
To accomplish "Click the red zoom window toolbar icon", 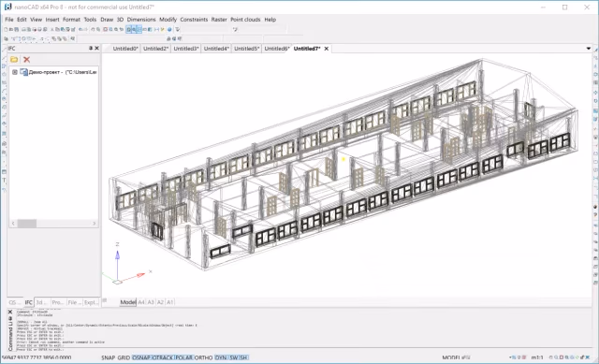I will click(105, 29).
